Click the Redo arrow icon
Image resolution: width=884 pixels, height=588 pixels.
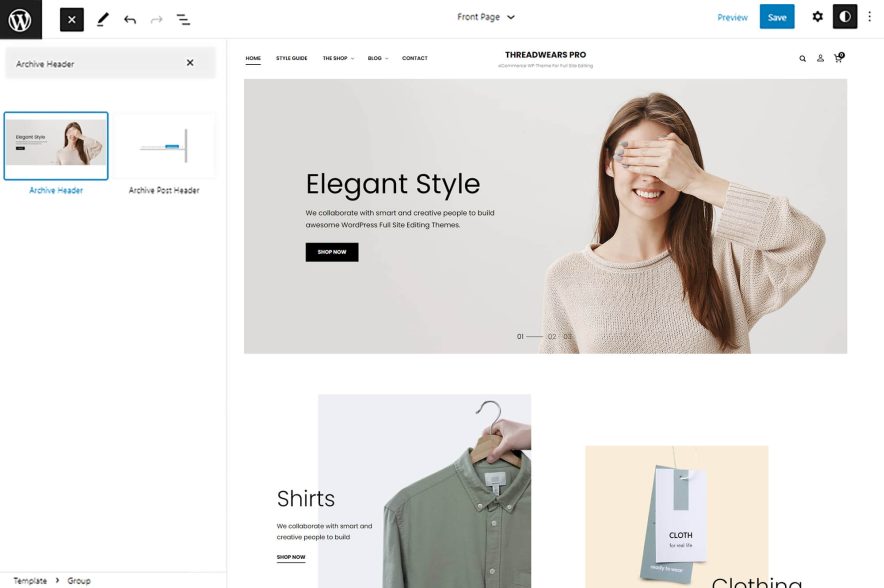click(155, 18)
